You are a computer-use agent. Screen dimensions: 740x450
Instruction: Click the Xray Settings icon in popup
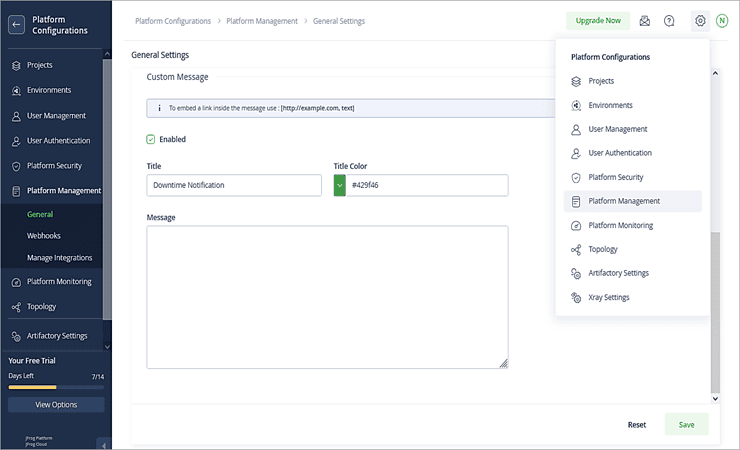[x=576, y=297]
